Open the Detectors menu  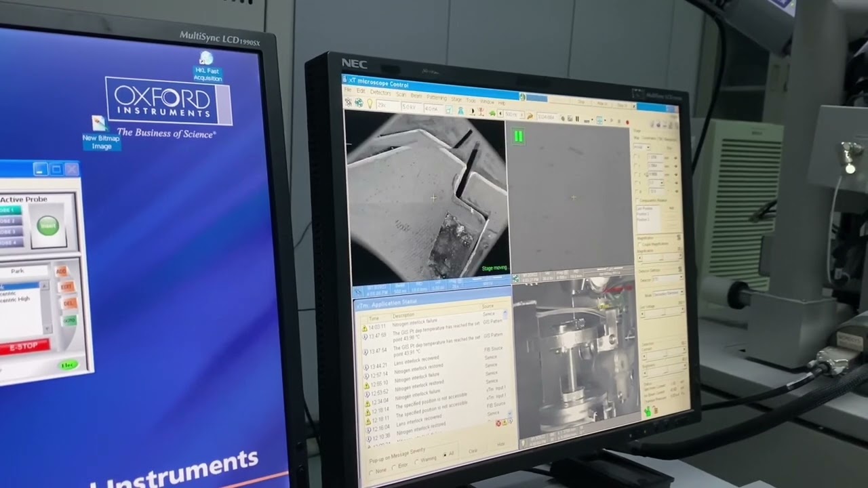click(x=380, y=92)
